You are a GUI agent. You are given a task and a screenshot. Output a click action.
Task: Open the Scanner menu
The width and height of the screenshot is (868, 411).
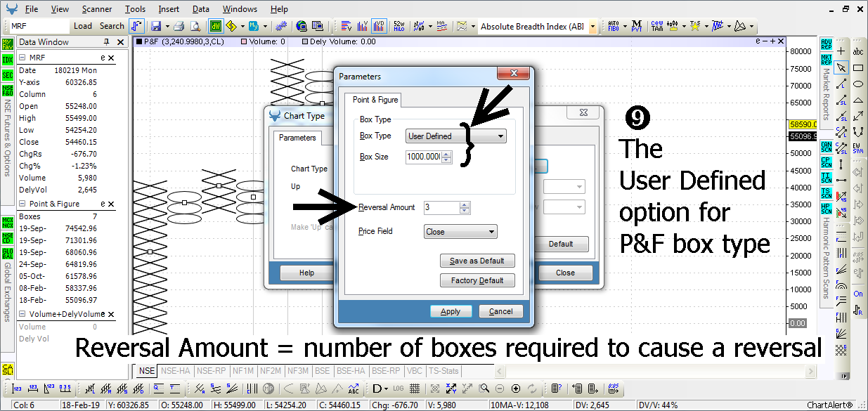tap(96, 9)
